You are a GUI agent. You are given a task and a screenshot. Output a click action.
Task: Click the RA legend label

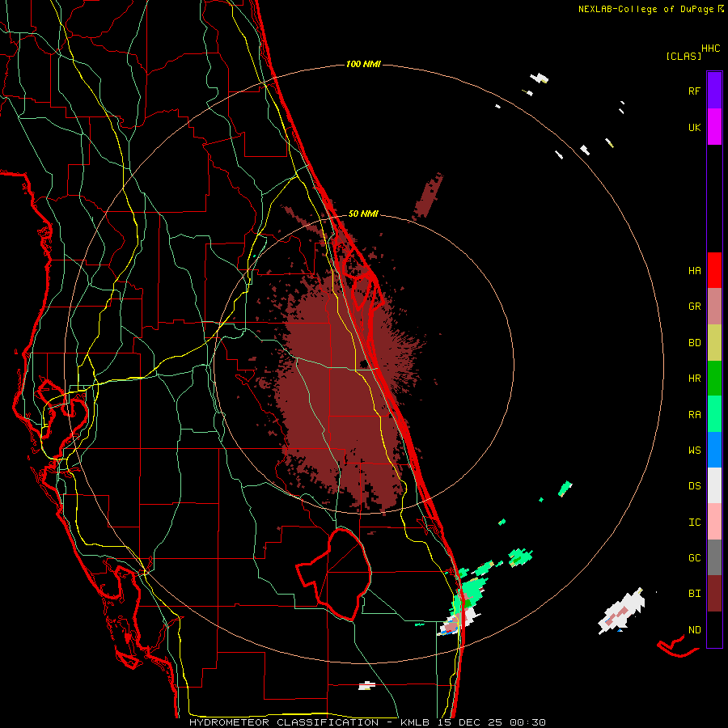point(694,415)
